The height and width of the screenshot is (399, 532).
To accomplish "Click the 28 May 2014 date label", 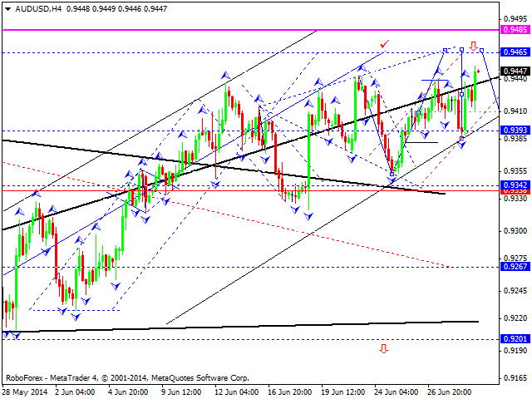I will [x=26, y=392].
